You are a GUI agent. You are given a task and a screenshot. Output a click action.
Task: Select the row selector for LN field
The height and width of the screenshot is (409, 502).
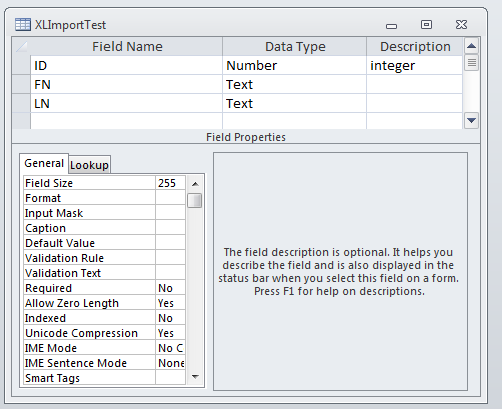[21, 103]
